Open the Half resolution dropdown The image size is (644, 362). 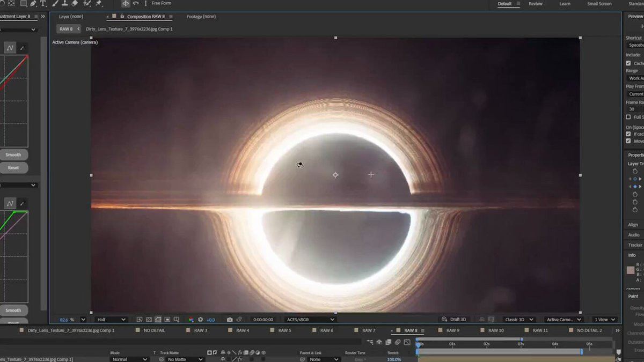111,320
